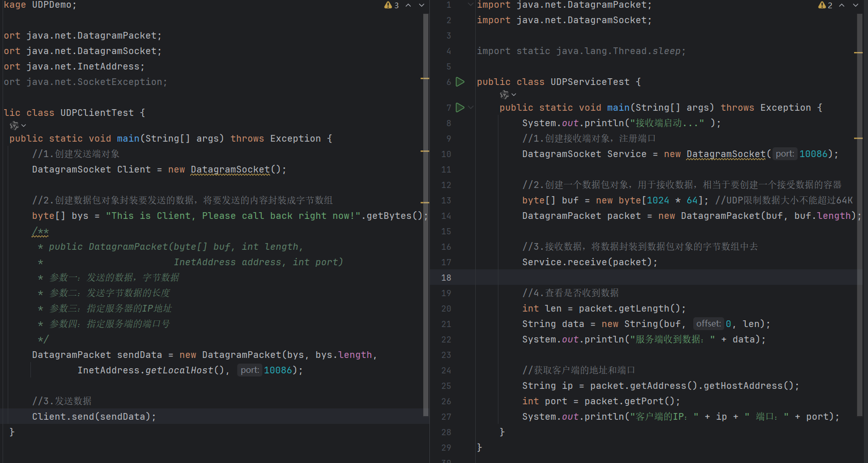Click the getLocalHost() call in client code
868x463 pixels.
point(185,370)
